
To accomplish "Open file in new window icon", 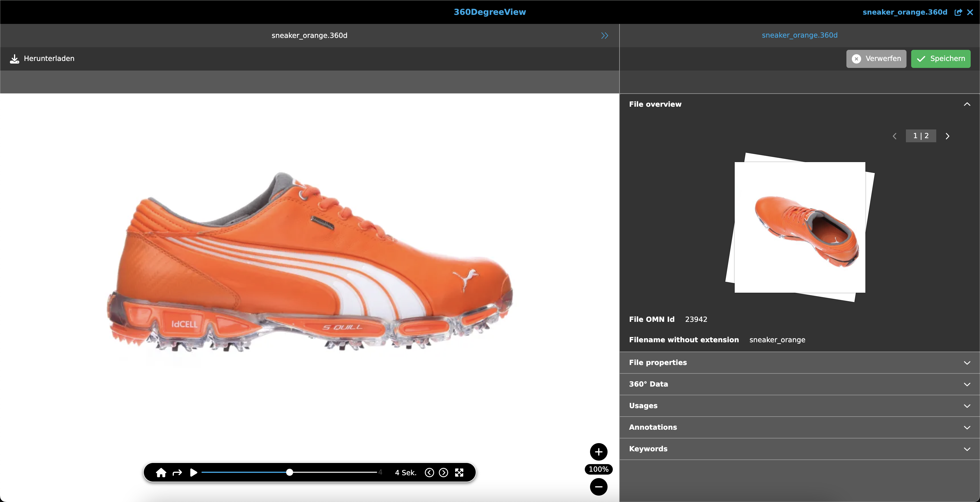I will (958, 12).
